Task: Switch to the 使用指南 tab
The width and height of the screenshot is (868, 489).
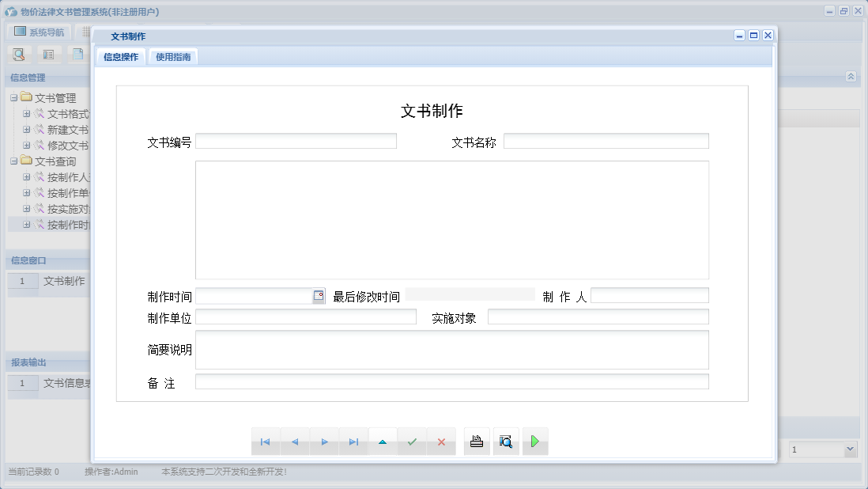Action: (x=172, y=56)
